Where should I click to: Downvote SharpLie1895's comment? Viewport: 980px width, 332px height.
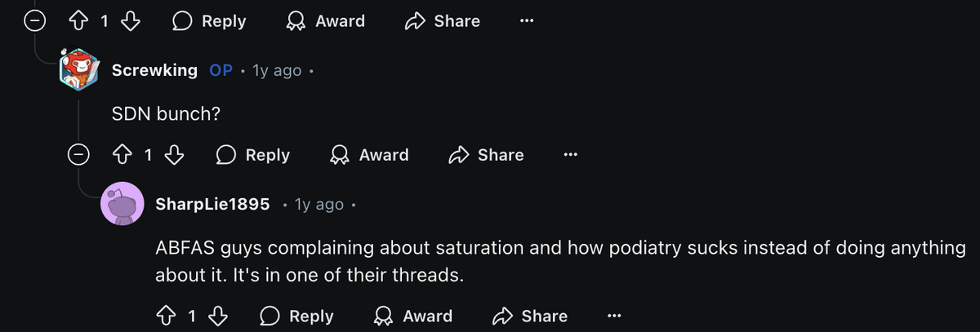(x=218, y=316)
